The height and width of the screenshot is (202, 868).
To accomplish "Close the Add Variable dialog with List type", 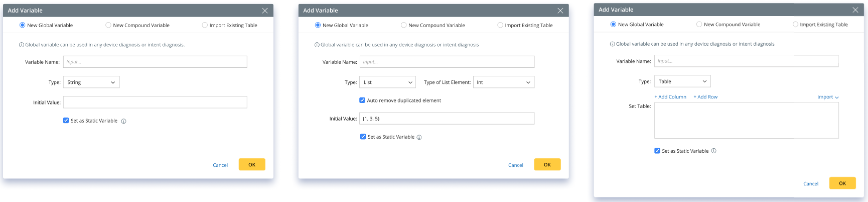I will click(x=560, y=11).
